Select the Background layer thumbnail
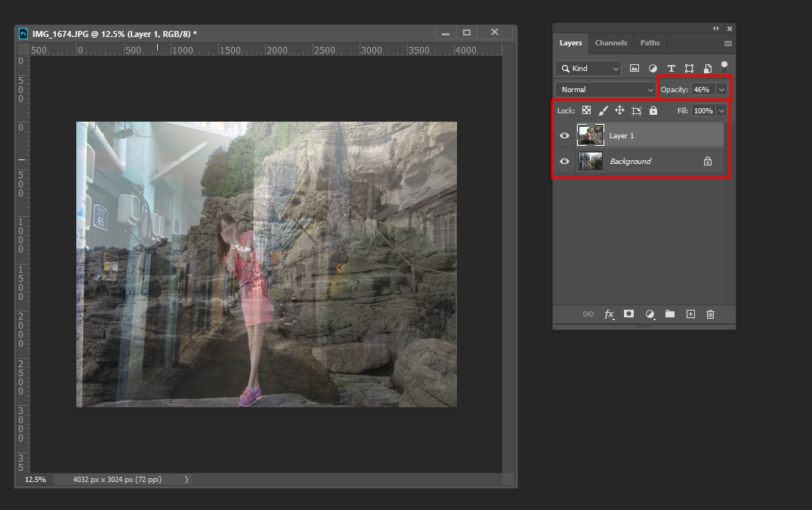The width and height of the screenshot is (812, 510). [591, 161]
